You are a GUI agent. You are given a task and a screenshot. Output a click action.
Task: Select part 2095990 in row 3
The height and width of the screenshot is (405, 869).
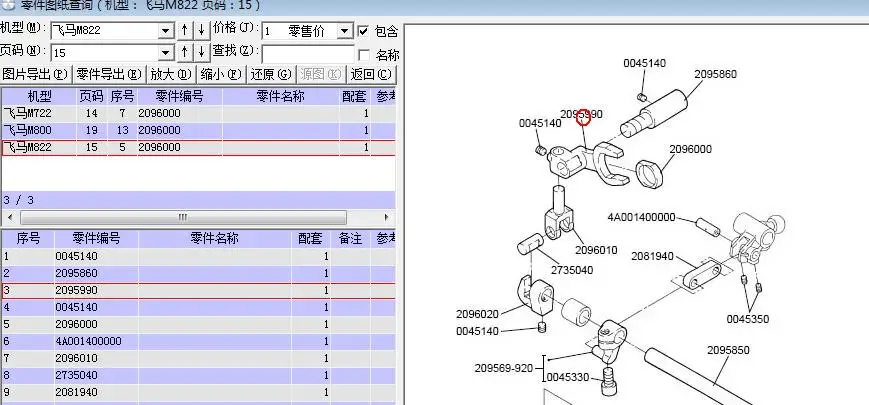198,291
